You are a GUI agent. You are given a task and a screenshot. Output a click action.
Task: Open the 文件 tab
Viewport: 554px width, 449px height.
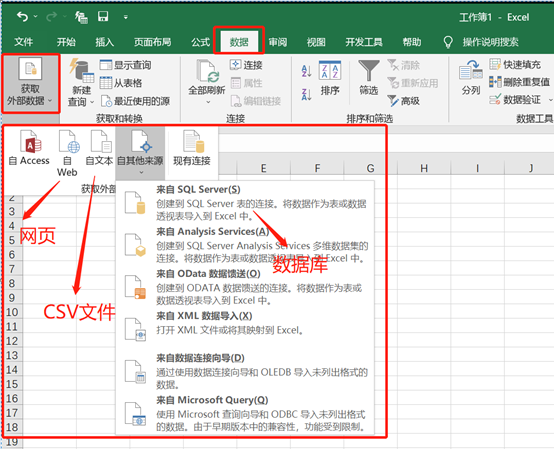coord(23,42)
